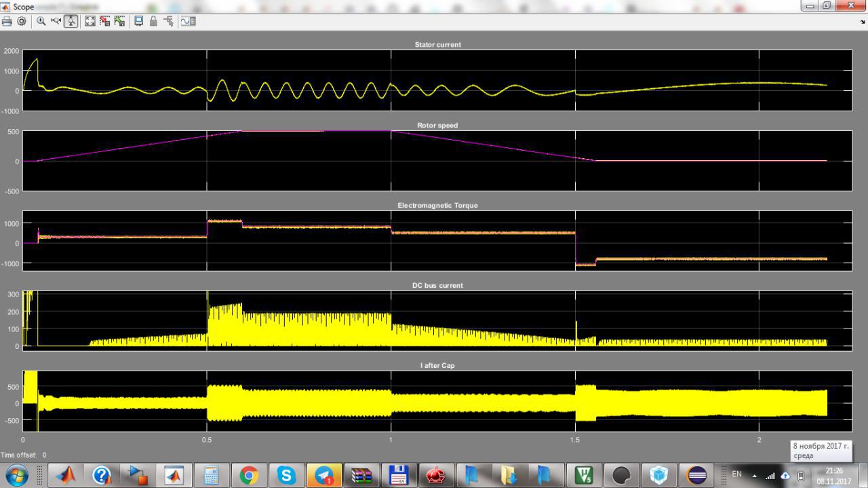
Task: Select the Zoom in magnifier tool
Action: point(41,21)
